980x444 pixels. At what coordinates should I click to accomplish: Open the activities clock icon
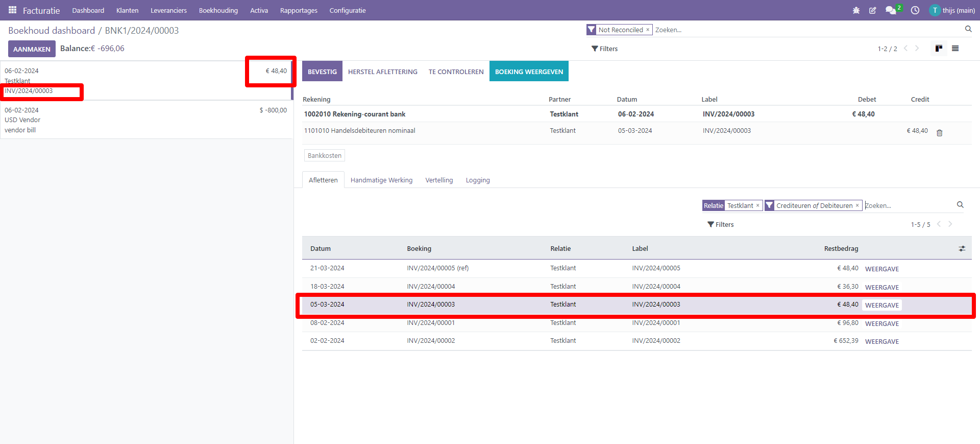point(915,10)
